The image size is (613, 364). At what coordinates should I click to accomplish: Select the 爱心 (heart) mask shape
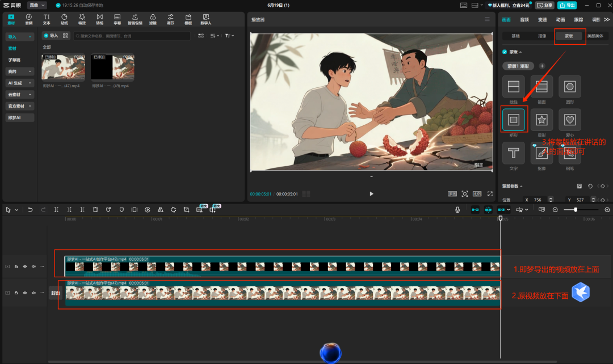pyautogui.click(x=569, y=120)
